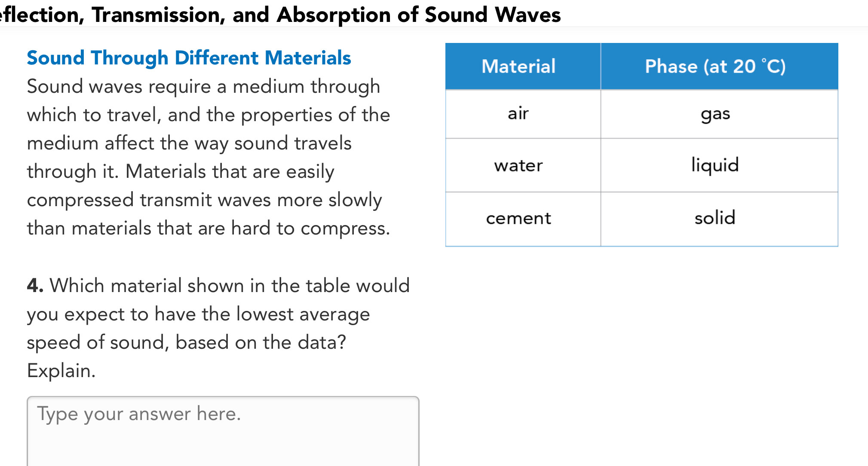Select the 'gas' table cell
Image resolution: width=868 pixels, height=466 pixels.
[x=715, y=114]
